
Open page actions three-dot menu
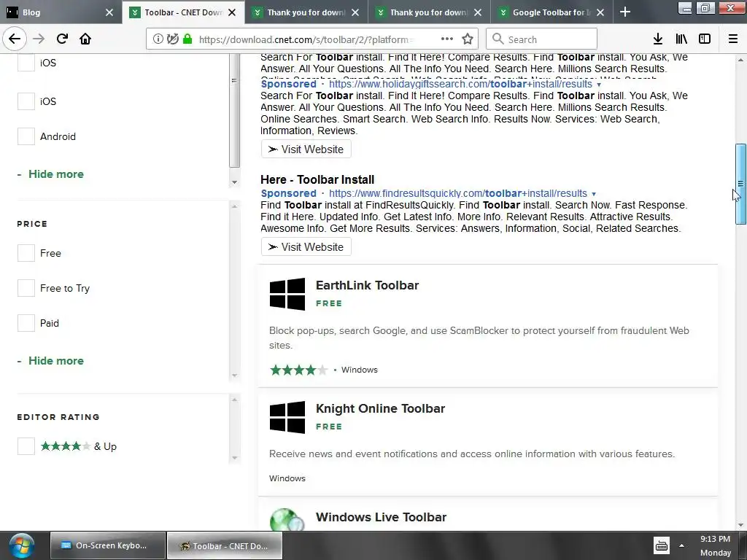click(x=447, y=39)
